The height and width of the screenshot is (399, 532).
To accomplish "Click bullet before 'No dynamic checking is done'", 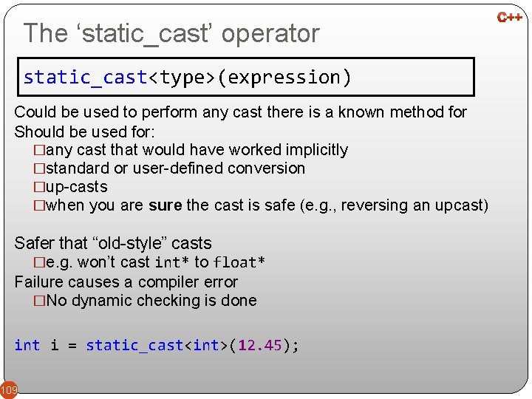I will 39,301.
